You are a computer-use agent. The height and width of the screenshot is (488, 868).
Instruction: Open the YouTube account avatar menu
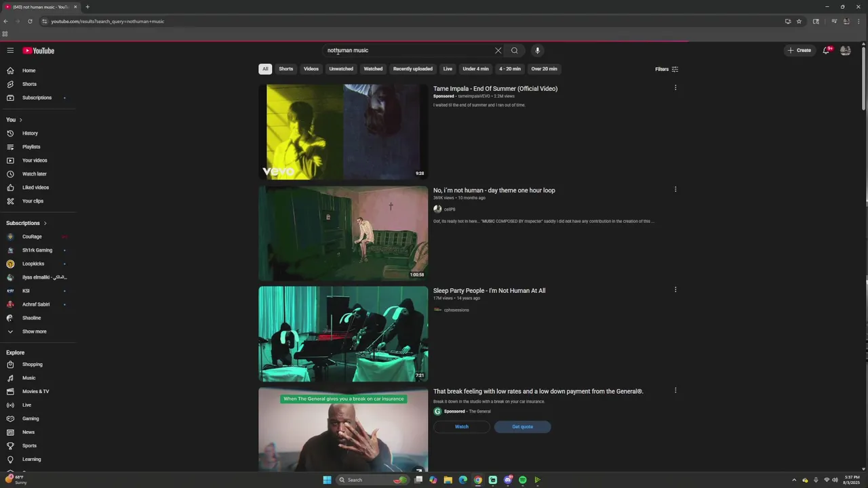pos(845,50)
